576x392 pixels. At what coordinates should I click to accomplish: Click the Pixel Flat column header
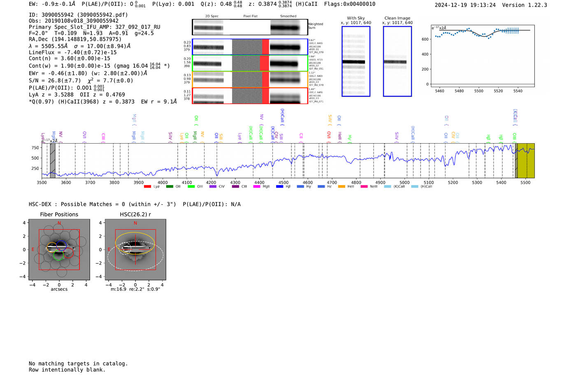tap(251, 16)
